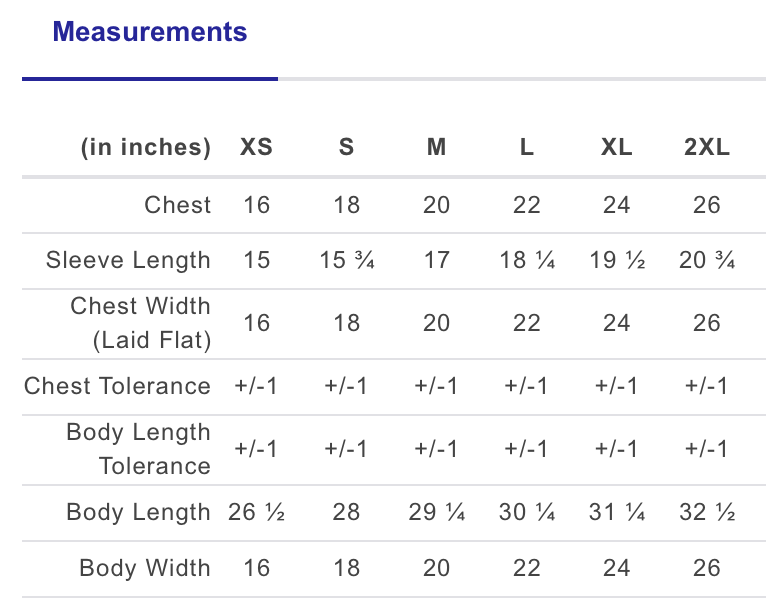Click the Sleeve Length row label

click(128, 260)
